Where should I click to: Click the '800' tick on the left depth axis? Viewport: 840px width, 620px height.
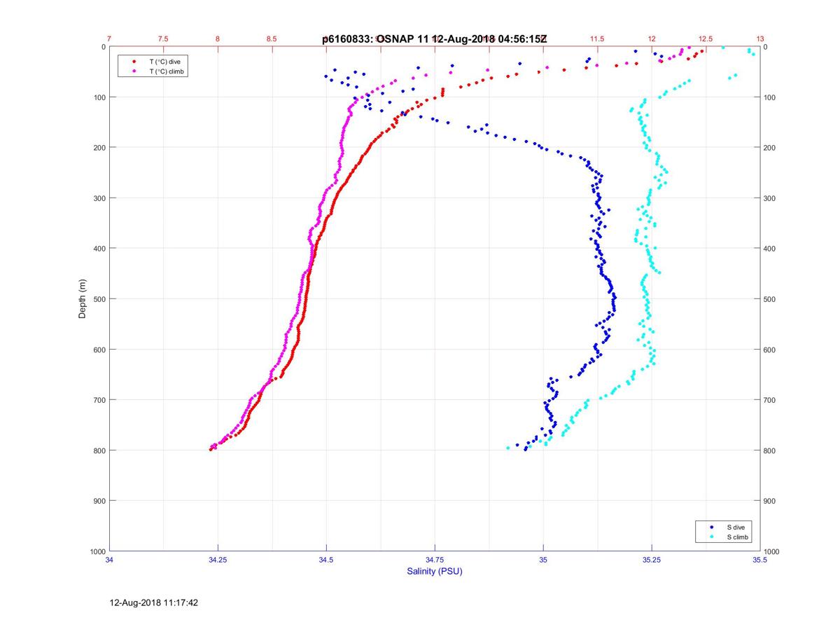point(99,450)
